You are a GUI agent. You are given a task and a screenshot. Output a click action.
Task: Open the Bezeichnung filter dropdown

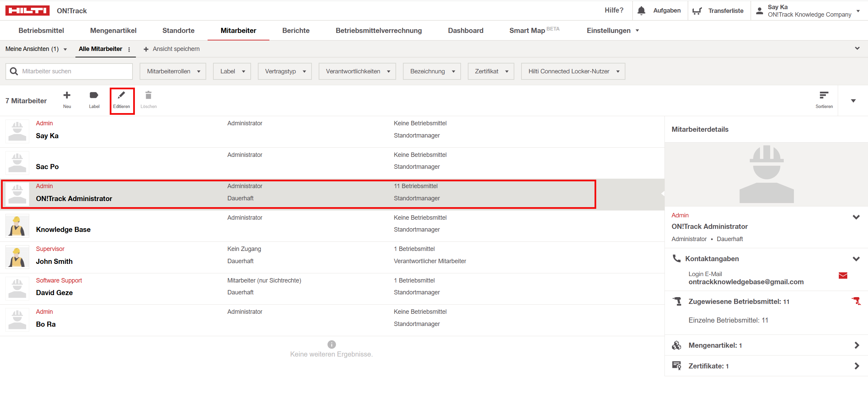pyautogui.click(x=432, y=71)
